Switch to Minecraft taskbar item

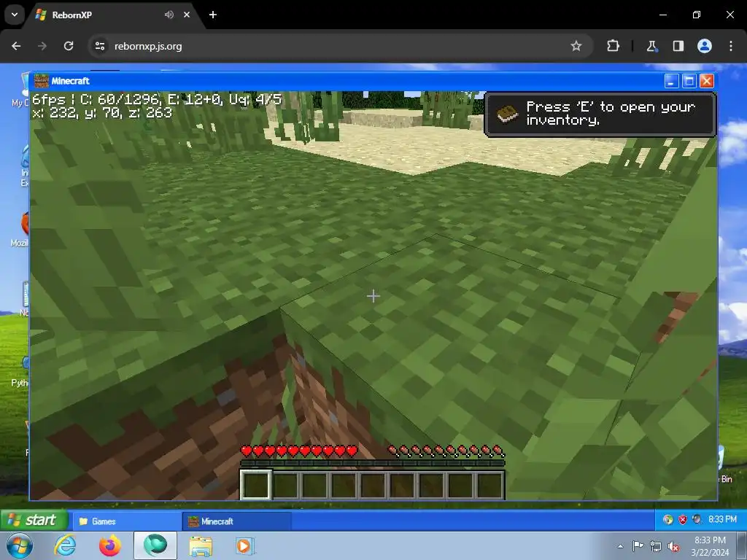[x=237, y=521]
